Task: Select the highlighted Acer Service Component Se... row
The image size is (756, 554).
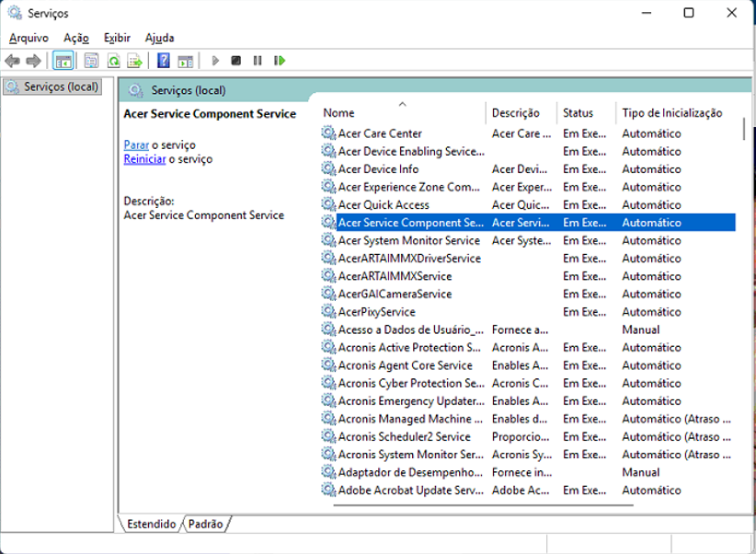Action: 529,223
